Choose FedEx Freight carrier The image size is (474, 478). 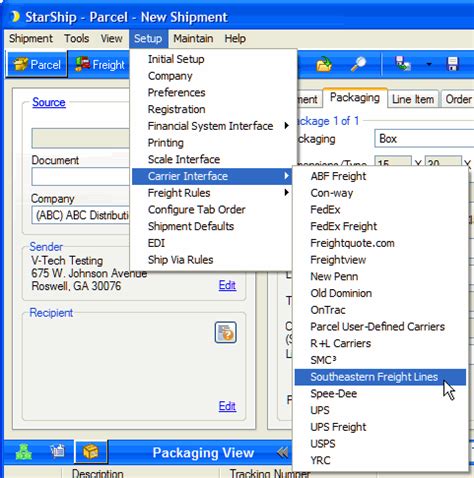[x=380, y=226]
